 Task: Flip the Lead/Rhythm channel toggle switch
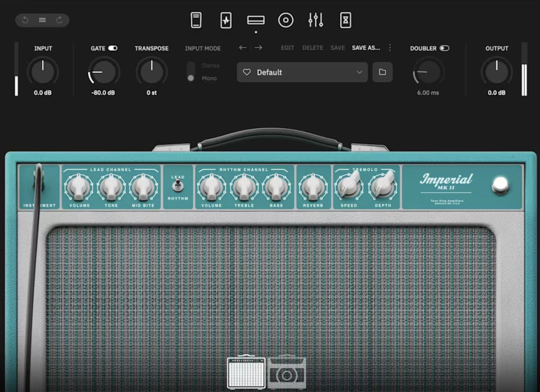[x=178, y=186]
